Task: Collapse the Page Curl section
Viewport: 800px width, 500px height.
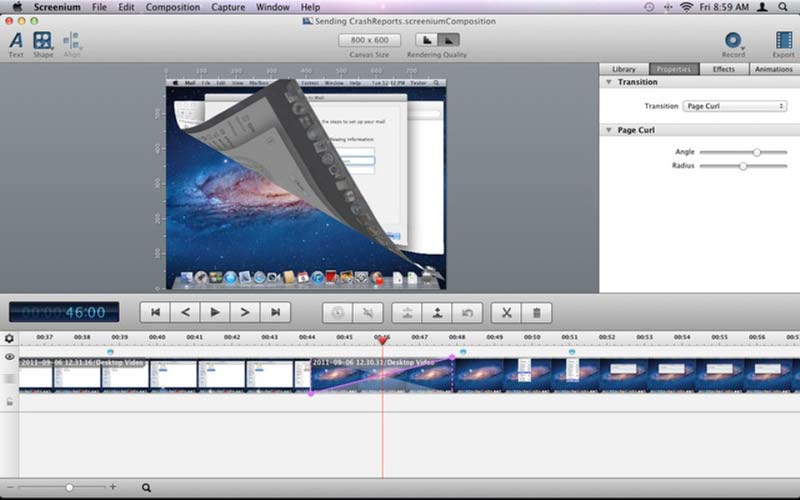Action: click(x=609, y=130)
